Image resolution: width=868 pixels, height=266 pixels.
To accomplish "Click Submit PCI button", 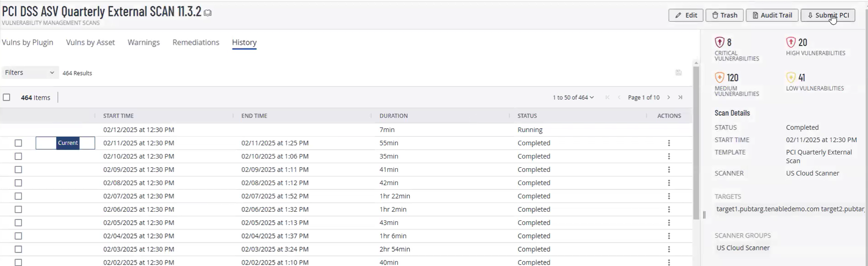I will click(x=828, y=15).
